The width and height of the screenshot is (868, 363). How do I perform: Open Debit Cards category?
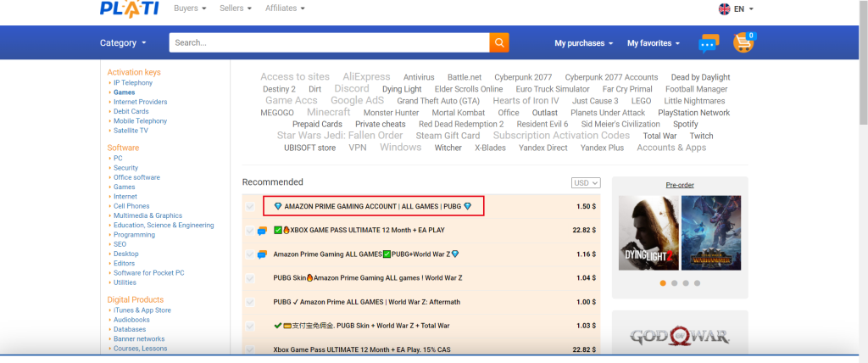(131, 111)
